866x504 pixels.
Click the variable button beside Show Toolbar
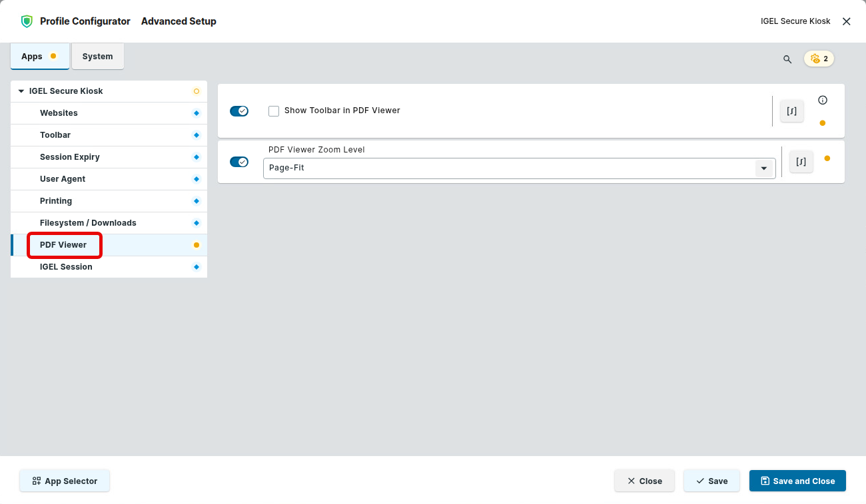click(792, 111)
